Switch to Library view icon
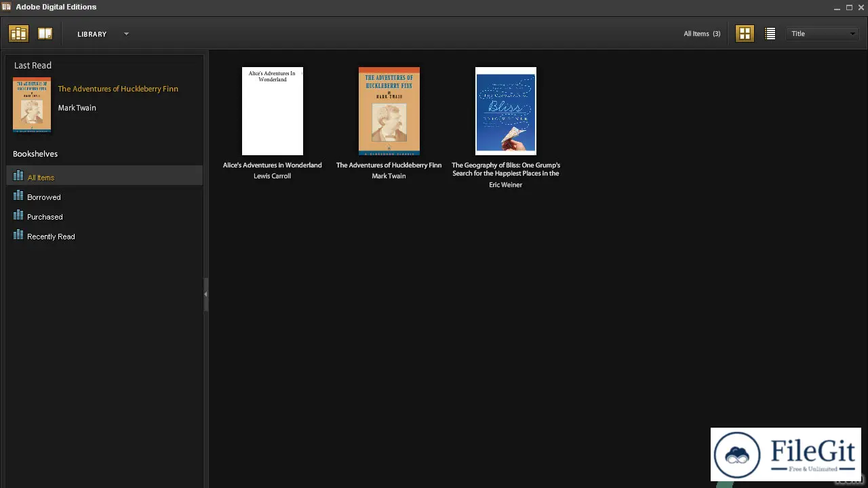868x488 pixels. tap(18, 33)
